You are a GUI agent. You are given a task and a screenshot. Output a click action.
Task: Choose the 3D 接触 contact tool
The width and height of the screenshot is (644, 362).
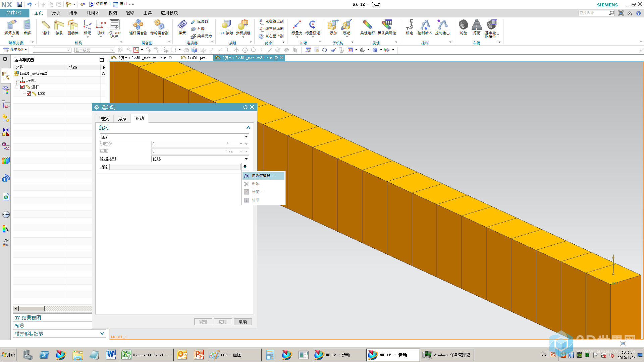(x=226, y=27)
